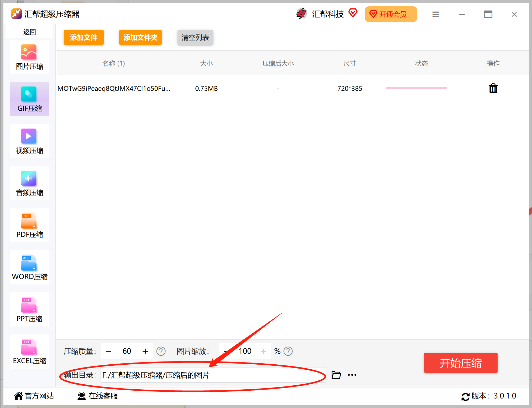Click the 图片缩放 value field 100
The width and height of the screenshot is (532, 408).
point(245,351)
